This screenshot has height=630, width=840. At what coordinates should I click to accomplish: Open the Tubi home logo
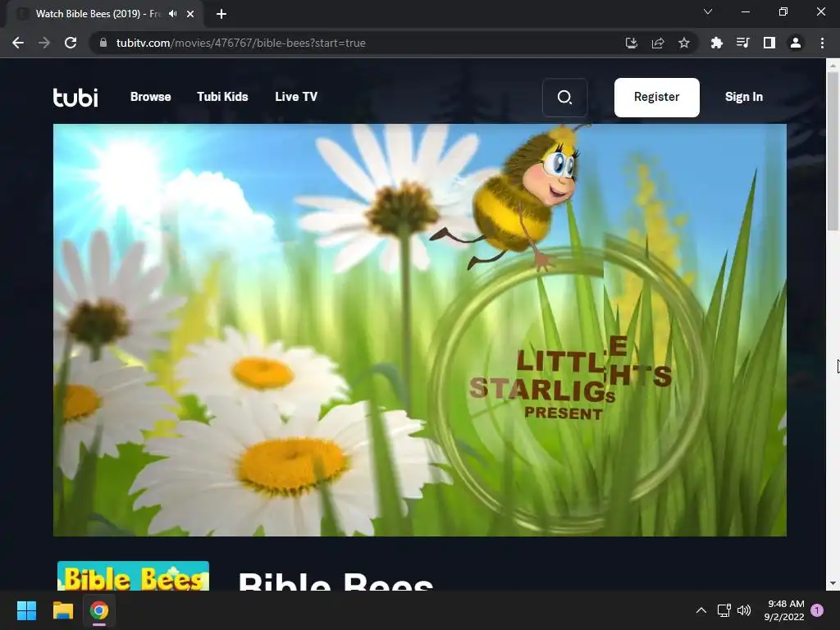[75, 97]
